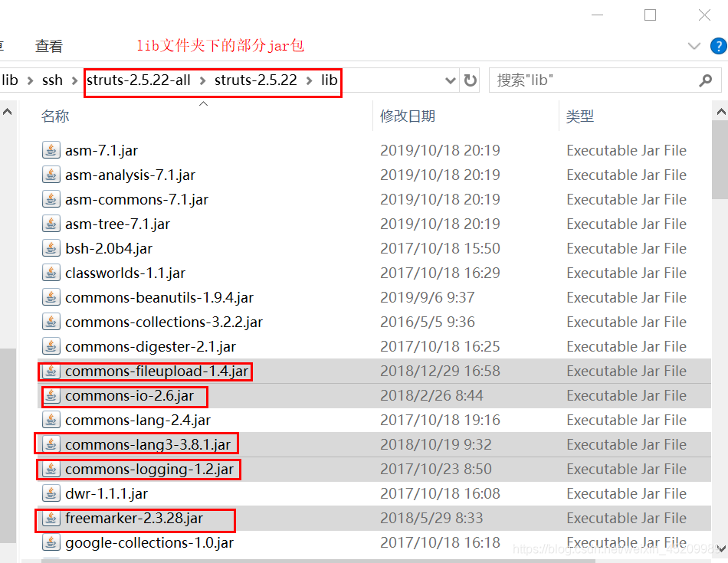Click the search magnifier icon
This screenshot has height=563, width=728.
point(706,80)
